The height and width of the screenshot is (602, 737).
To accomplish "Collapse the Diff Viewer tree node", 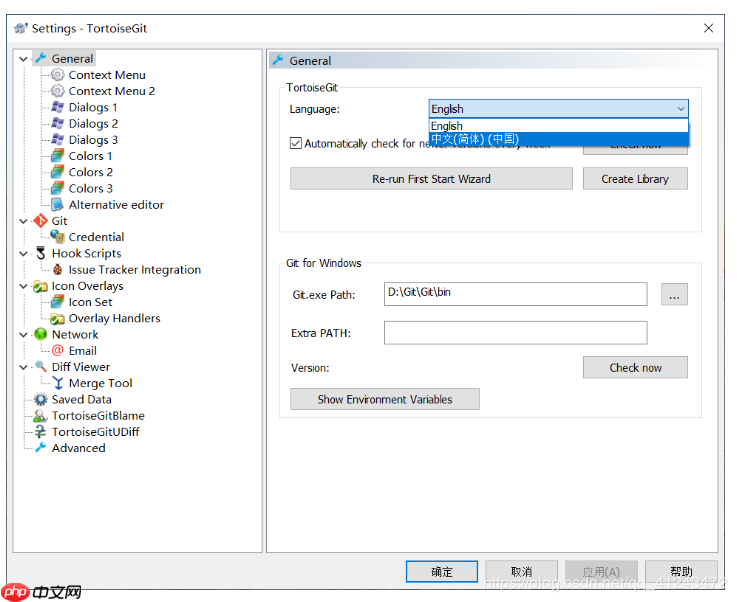I will tap(23, 367).
